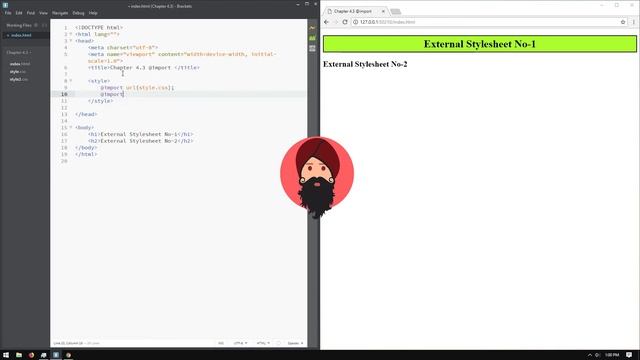Open the Help menu in Brackets

(93, 13)
